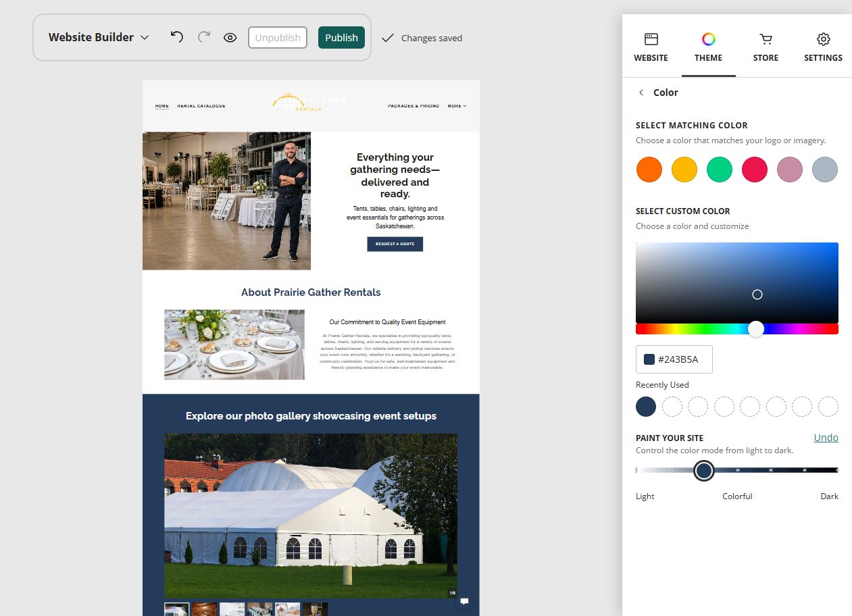852x616 pixels.
Task: Click the Light label under the slider
Action: [645, 496]
